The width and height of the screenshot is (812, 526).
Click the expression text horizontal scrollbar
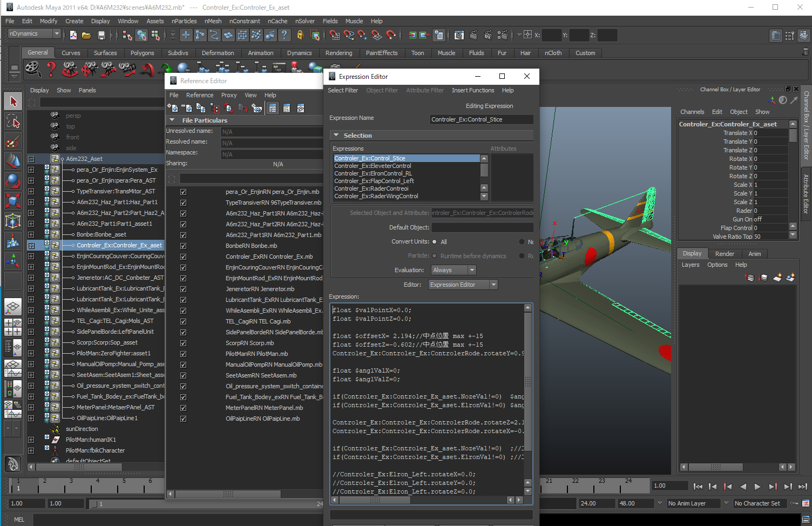[375, 500]
